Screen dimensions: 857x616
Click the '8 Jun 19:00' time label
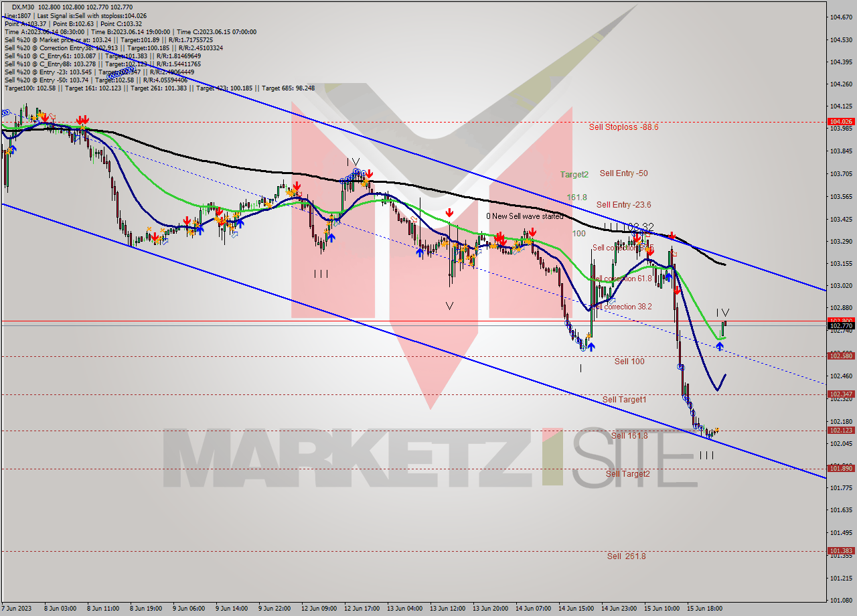coord(145,609)
